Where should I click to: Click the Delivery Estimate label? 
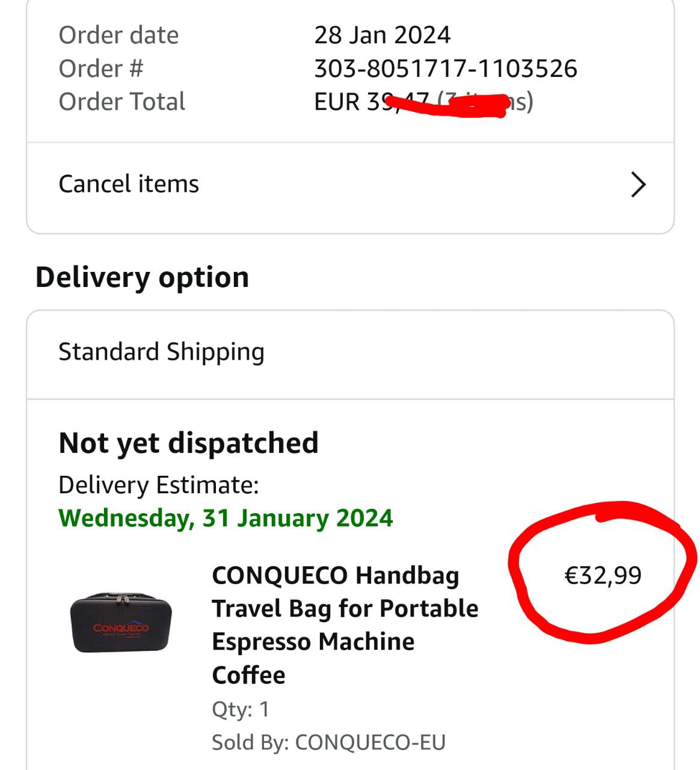[x=158, y=485]
